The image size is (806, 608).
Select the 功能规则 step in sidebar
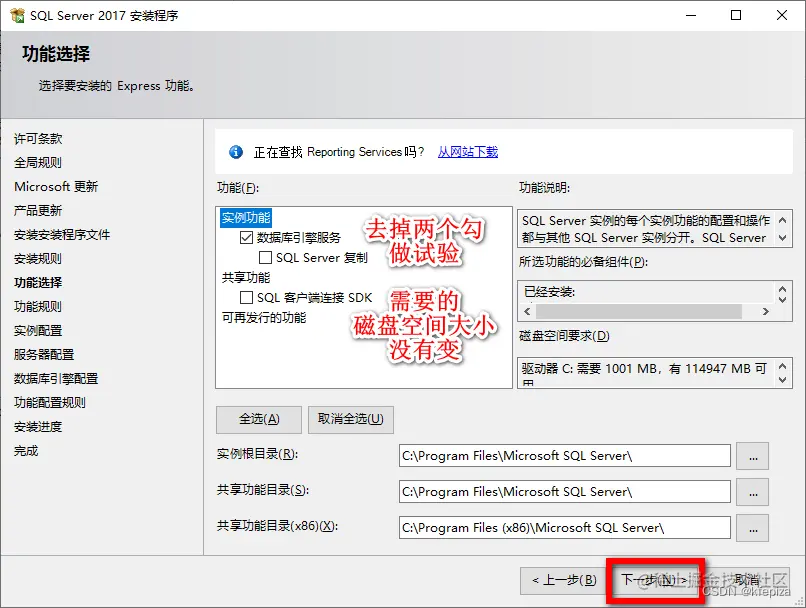38,307
